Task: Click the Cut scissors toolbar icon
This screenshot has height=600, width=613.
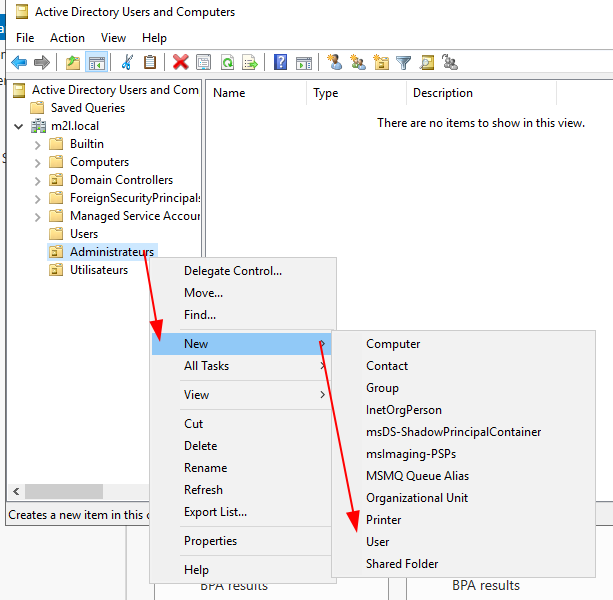Action: (x=127, y=62)
